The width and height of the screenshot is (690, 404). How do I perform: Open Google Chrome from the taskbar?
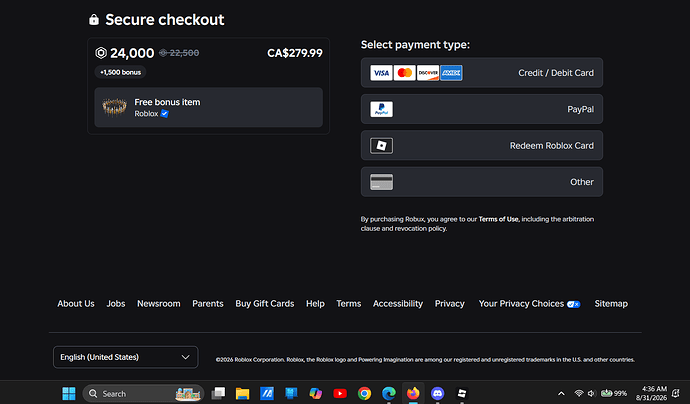click(364, 393)
